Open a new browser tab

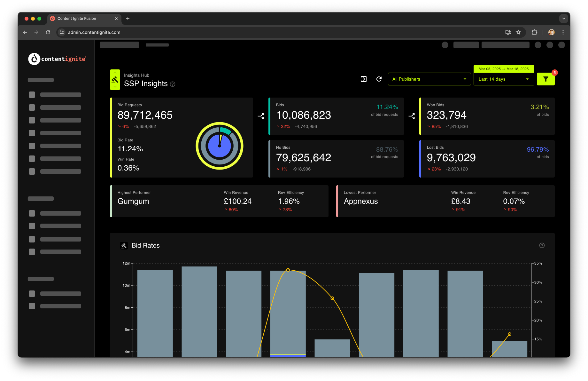(128, 19)
